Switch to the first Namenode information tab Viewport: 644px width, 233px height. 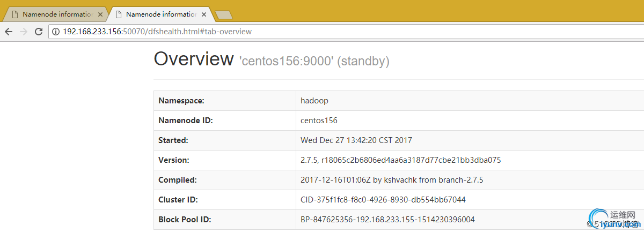point(56,14)
